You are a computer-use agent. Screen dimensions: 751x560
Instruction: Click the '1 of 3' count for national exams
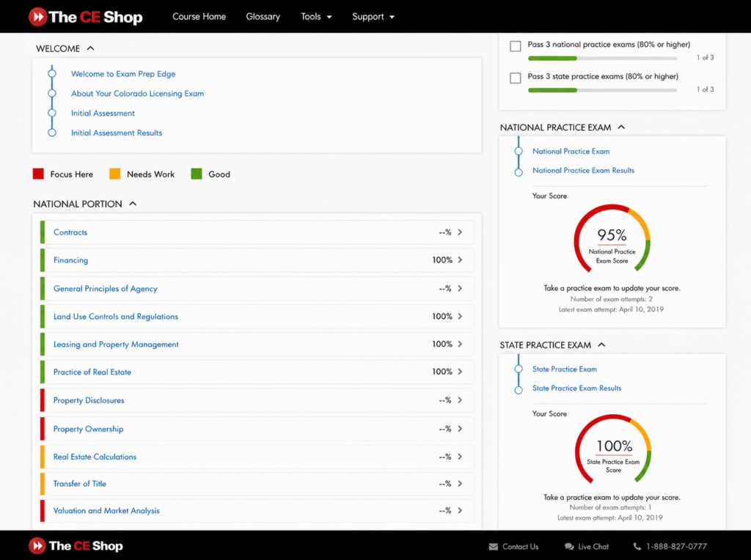[x=705, y=57]
